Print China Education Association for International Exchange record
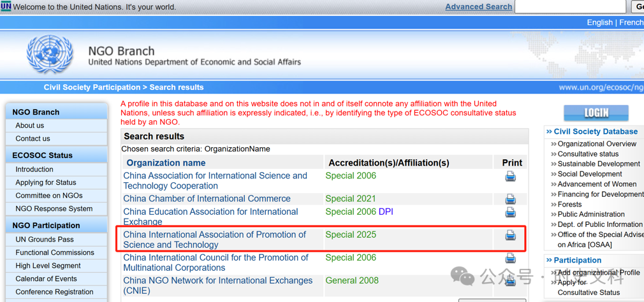The height and width of the screenshot is (302, 644). click(511, 212)
